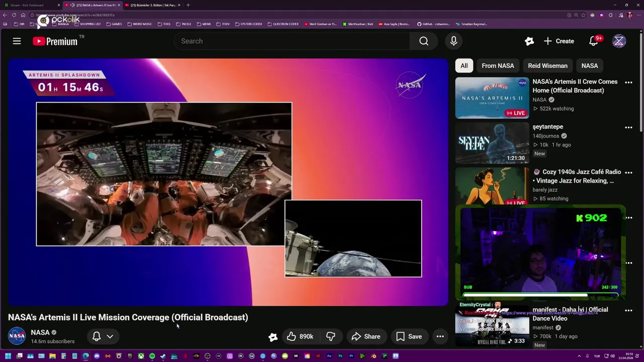The height and width of the screenshot is (362, 644).
Task: Open a new browser tab with plus
Action: coord(188,5)
